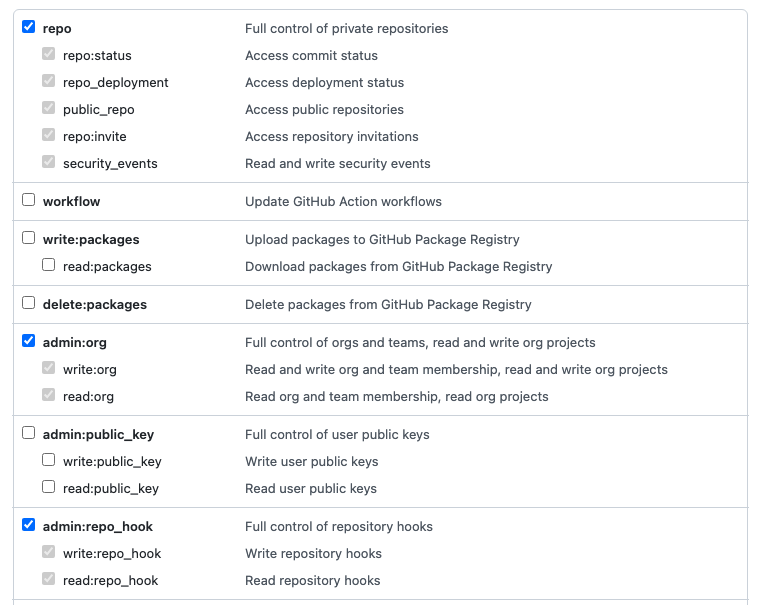The image size is (761, 605).
Task: Click the read:repo_hook checkbox
Action: (x=49, y=579)
